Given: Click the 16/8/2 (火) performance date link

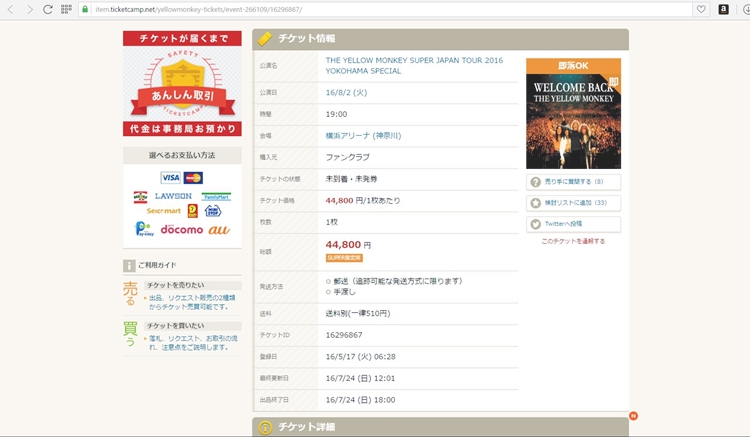Looking at the screenshot, I should point(346,92).
